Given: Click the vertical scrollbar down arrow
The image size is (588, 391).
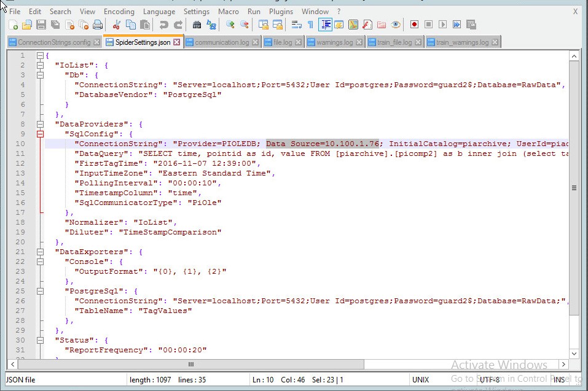Looking at the screenshot, I should (574, 354).
